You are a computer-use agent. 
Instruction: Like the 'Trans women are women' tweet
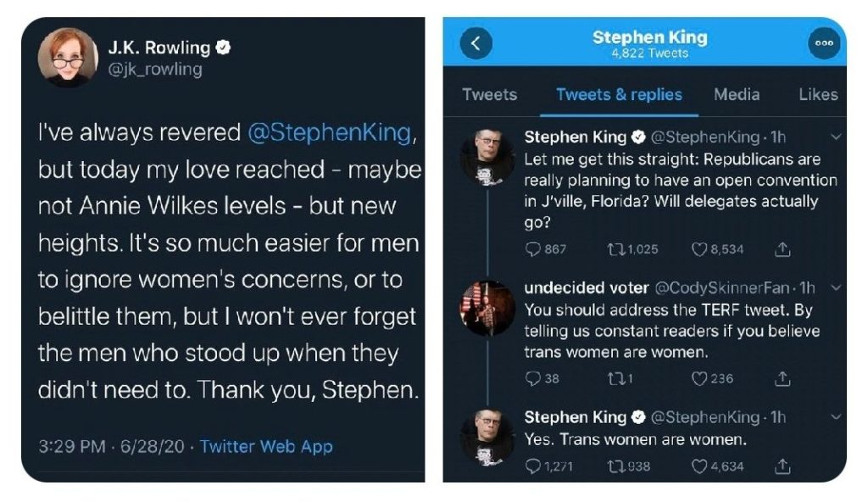[699, 465]
